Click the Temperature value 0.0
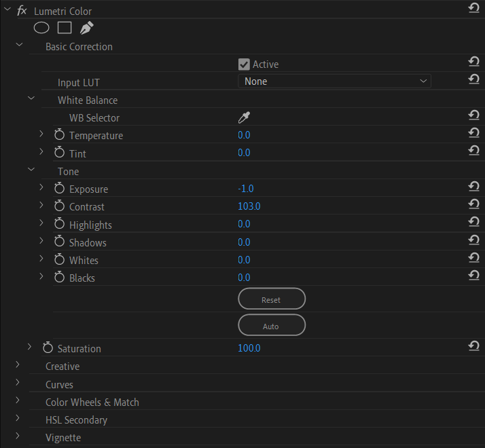The height and width of the screenshot is (448, 485). [244, 135]
